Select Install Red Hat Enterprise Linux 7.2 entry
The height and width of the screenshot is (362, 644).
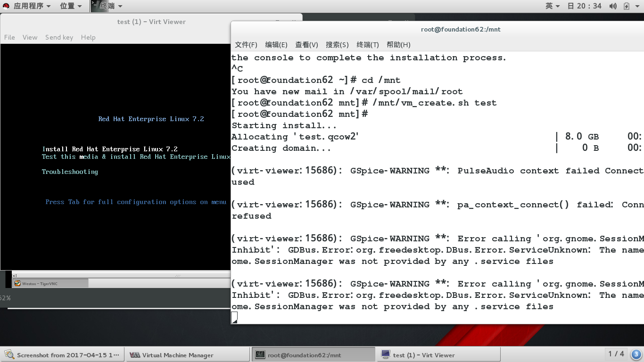click(x=110, y=149)
